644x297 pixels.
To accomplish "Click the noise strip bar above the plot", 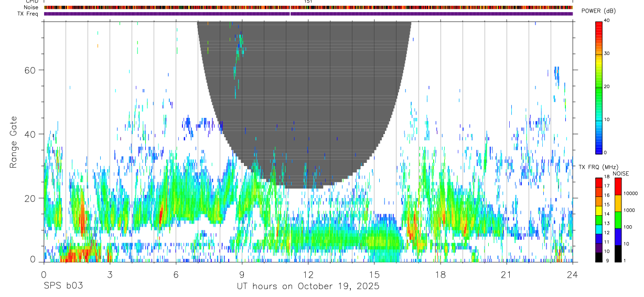I will click(x=308, y=8).
